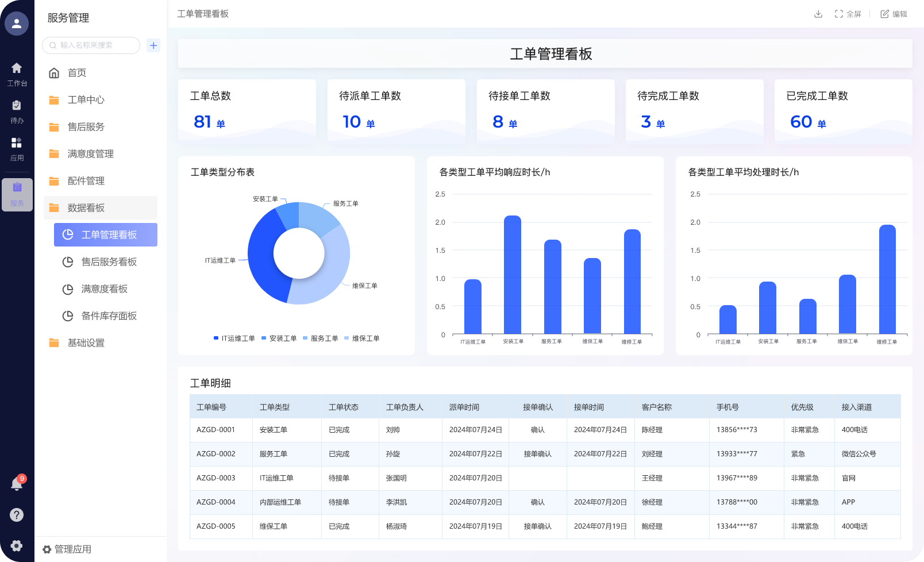The width and height of the screenshot is (924, 562).
Task: Open the 待办 to-do icon
Action: tap(17, 112)
